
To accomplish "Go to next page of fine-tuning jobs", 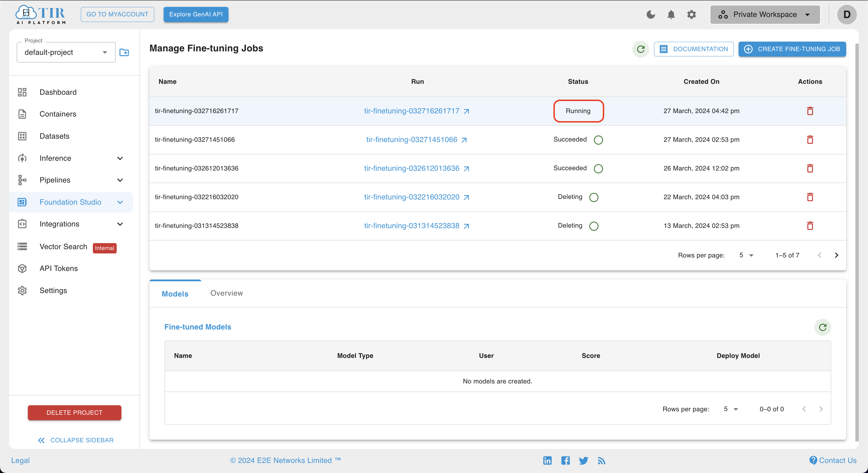I will [836, 255].
